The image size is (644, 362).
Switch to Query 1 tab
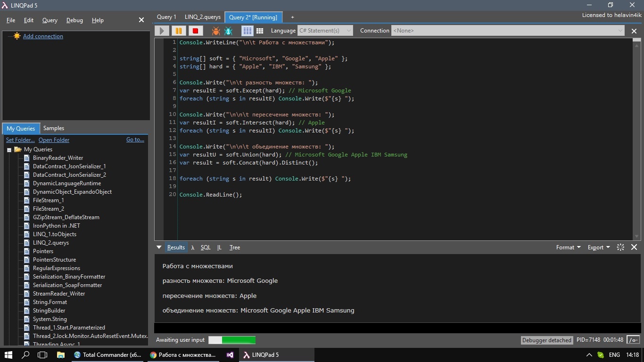point(166,17)
